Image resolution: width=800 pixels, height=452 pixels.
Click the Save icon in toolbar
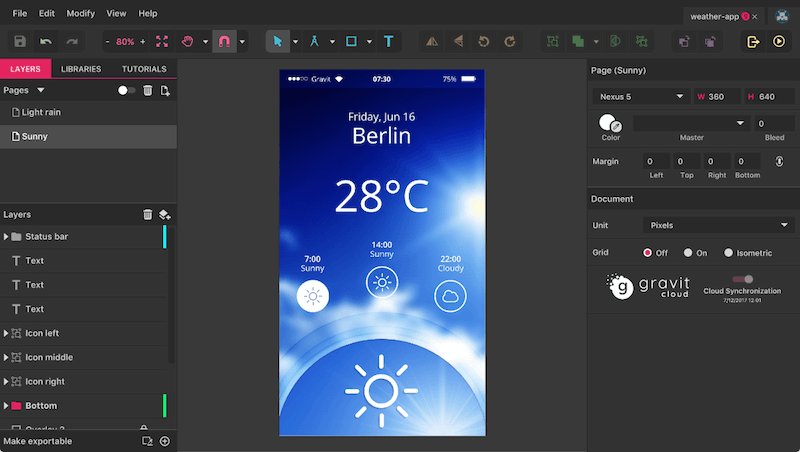[x=20, y=41]
